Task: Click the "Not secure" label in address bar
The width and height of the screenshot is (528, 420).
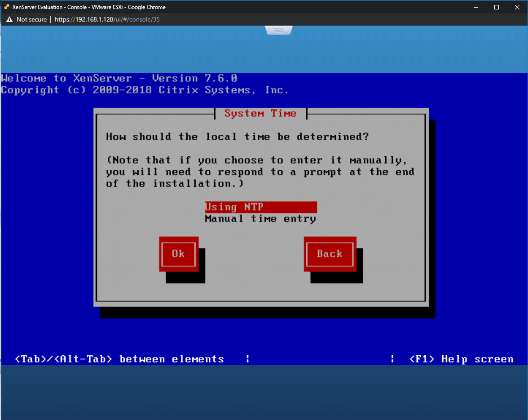Action: click(31, 19)
